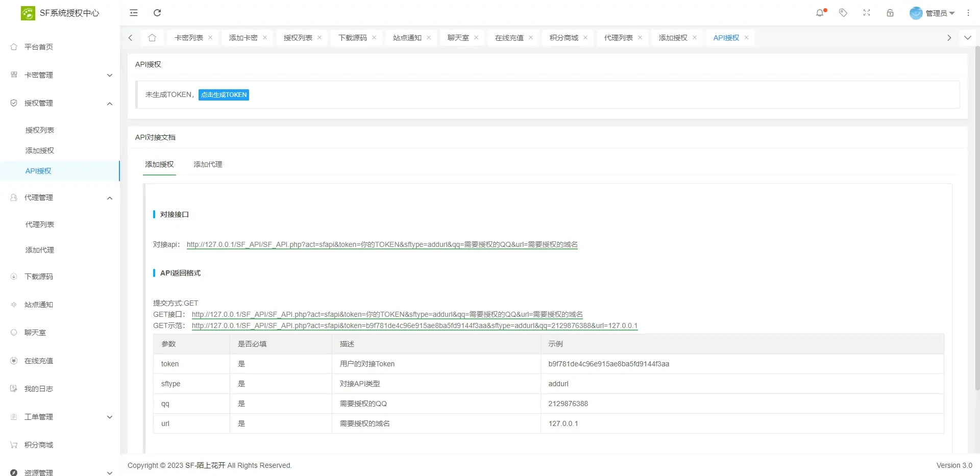Open the tab list dropdown chevron
The height and width of the screenshot is (476, 980).
point(967,38)
